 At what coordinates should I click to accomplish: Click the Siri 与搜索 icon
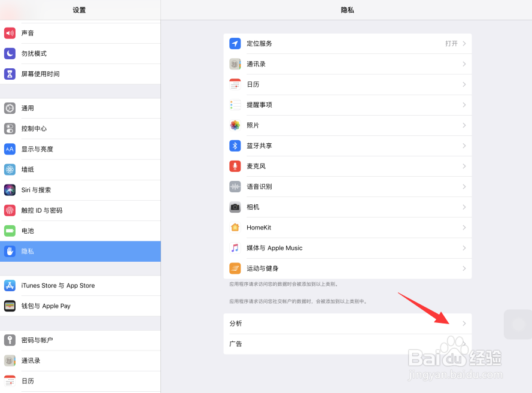point(10,190)
